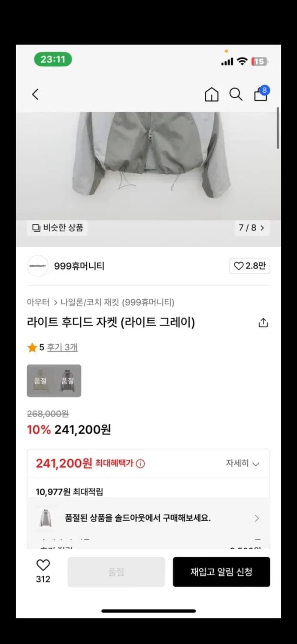Tap 재입고 알림 신청 restock alert button
The width and height of the screenshot is (297, 644).
(x=221, y=572)
